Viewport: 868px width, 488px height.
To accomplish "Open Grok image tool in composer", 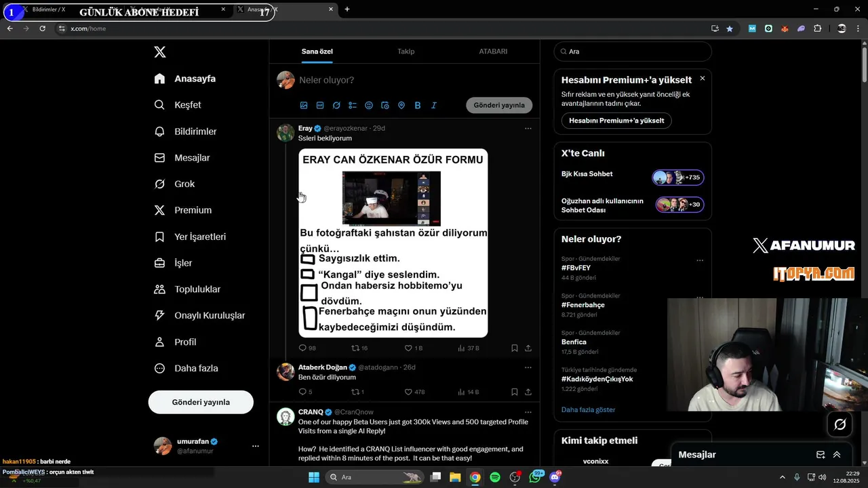I will [x=336, y=106].
